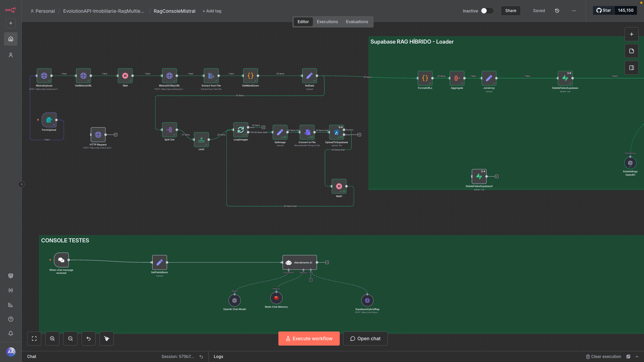The image size is (644, 362).
Task: Open workflow history clock icon
Action: tap(557, 11)
